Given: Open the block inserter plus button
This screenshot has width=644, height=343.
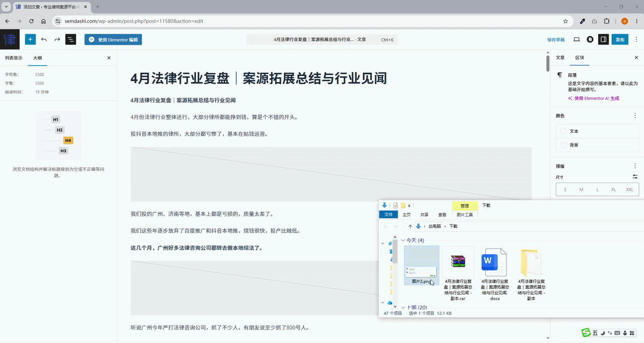Looking at the screenshot, I should click(x=30, y=39).
